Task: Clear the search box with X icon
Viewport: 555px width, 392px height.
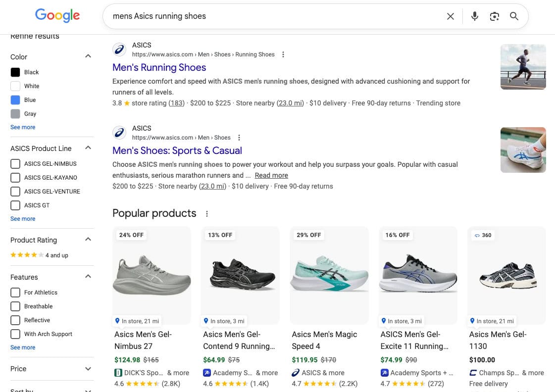Action: pyautogui.click(x=450, y=16)
